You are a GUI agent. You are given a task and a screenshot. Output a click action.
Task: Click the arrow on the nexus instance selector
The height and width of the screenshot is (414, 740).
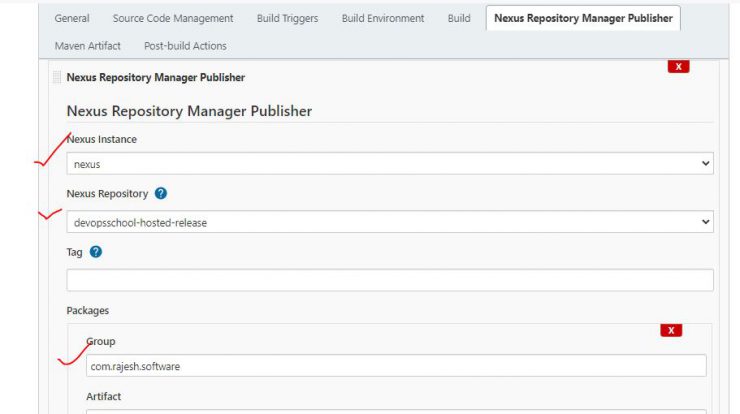click(705, 163)
